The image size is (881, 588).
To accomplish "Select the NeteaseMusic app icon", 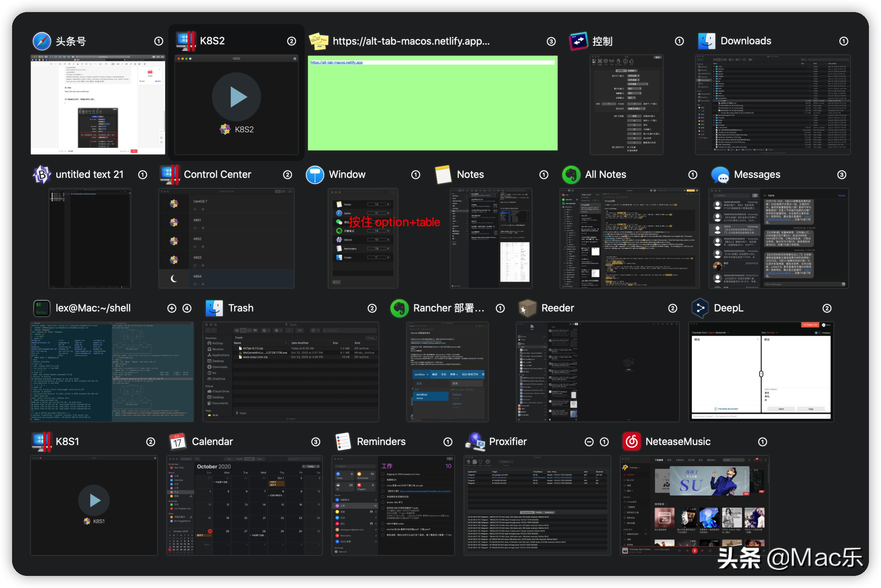I will tap(631, 442).
